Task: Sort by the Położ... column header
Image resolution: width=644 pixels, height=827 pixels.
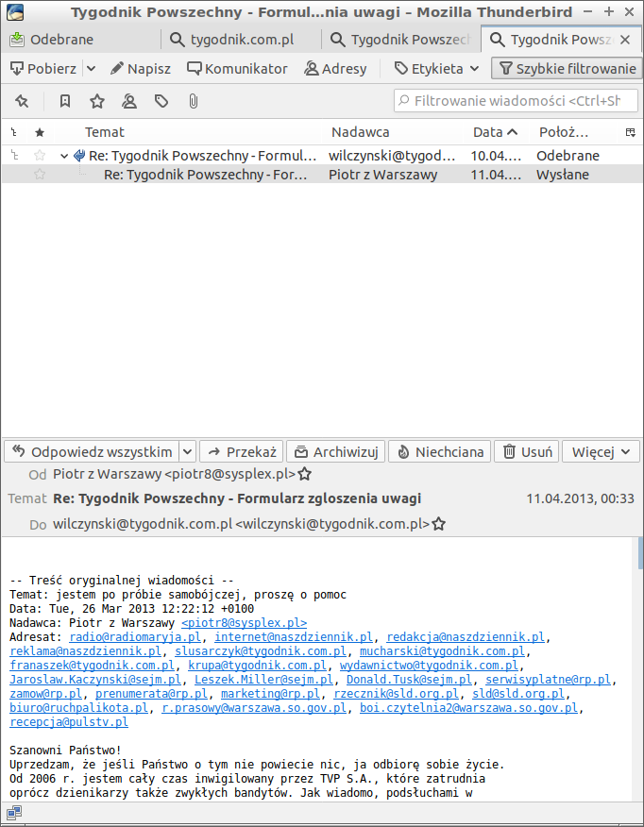Action: point(574,132)
